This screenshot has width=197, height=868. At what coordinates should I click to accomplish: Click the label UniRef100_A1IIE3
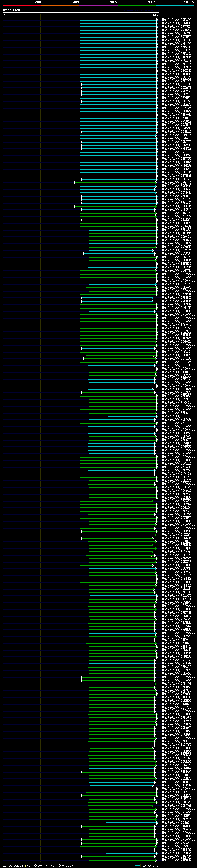tap(177, 416)
